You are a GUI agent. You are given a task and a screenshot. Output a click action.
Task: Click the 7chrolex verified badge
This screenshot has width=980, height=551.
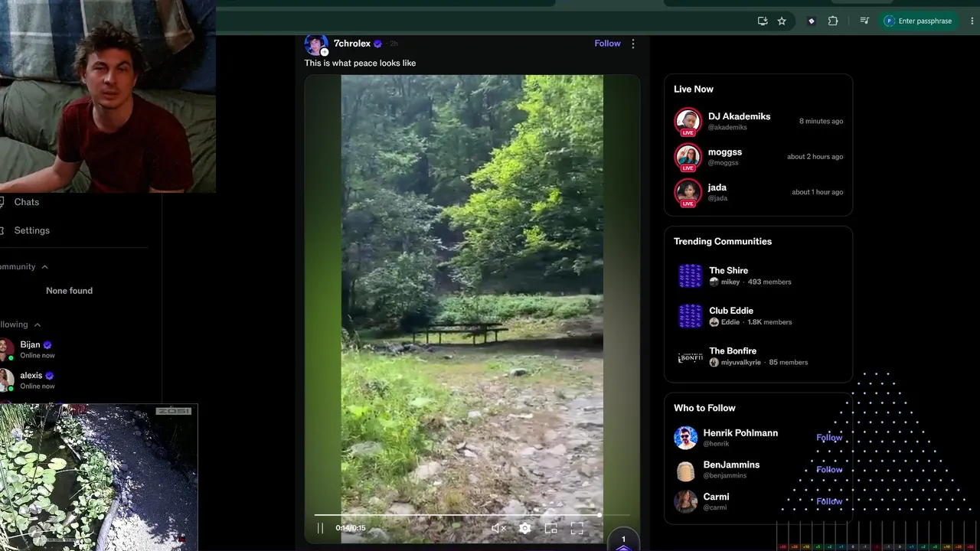click(377, 44)
